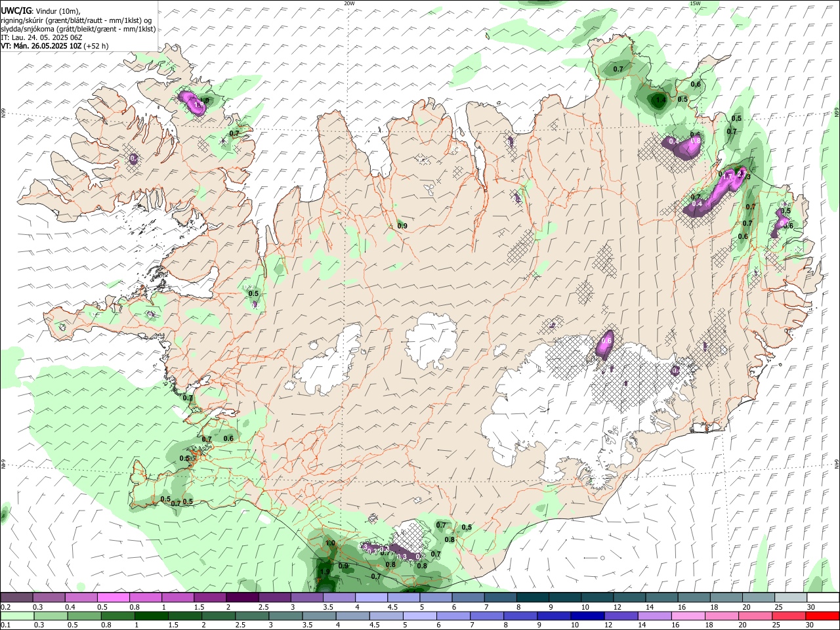This screenshot has width=840, height=630.
Task: Click the 'IT: Lau. 24. 05. 2025 06Z' line
Action: [41, 37]
